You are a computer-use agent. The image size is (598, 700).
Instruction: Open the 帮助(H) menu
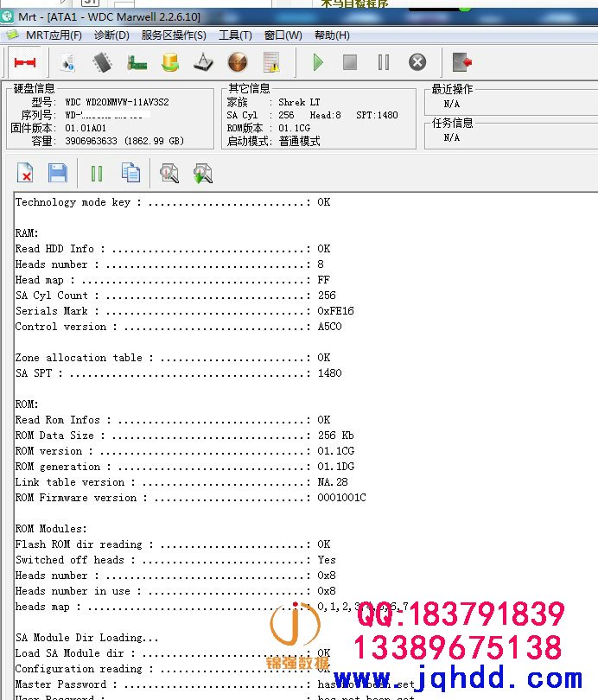tap(332, 35)
